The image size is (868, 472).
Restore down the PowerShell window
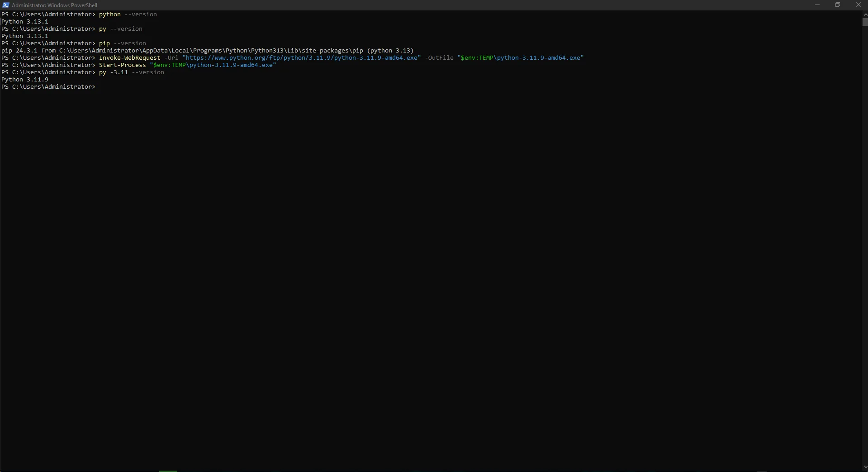pyautogui.click(x=838, y=5)
